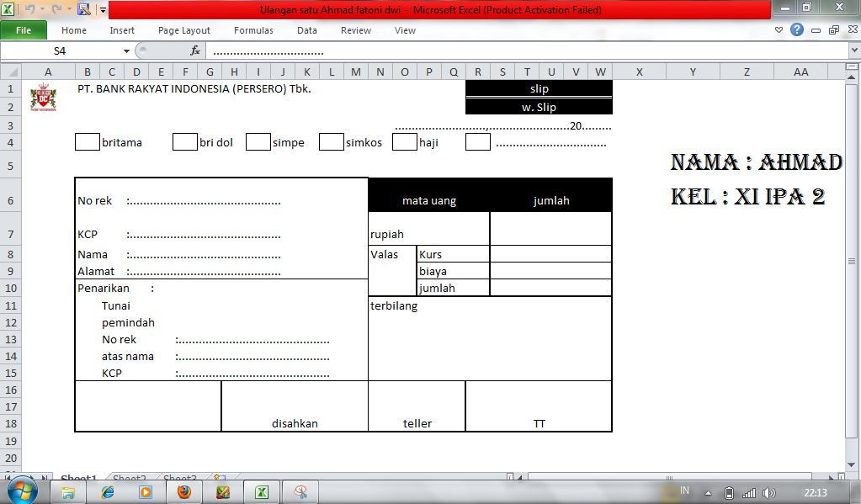Open the Review ribbon tab
Viewport: 861px width, 504px height.
356,30
